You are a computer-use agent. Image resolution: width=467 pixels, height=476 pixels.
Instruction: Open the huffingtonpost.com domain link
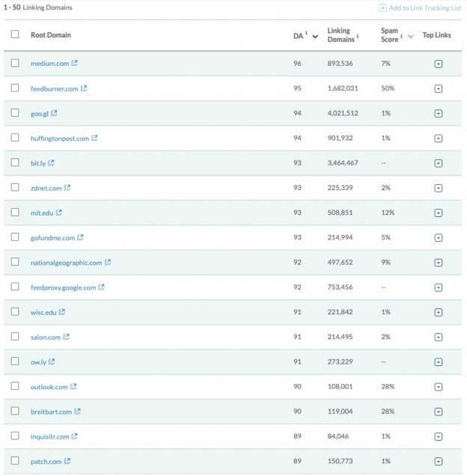click(x=60, y=138)
